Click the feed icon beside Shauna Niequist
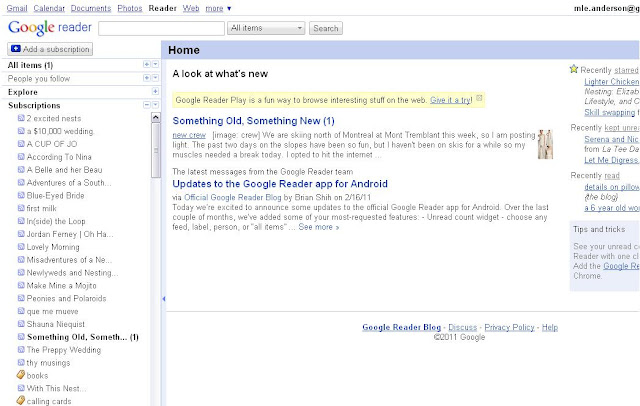 click(x=21, y=324)
